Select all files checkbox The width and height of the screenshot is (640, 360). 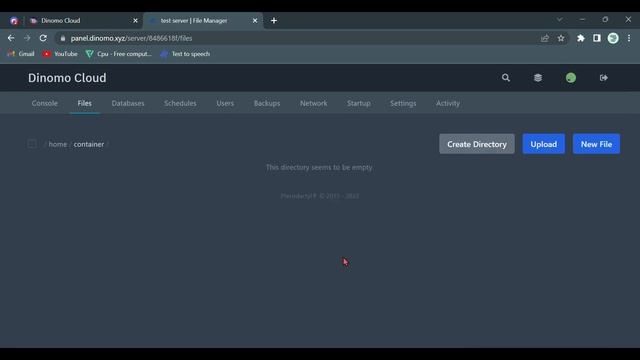[32, 144]
